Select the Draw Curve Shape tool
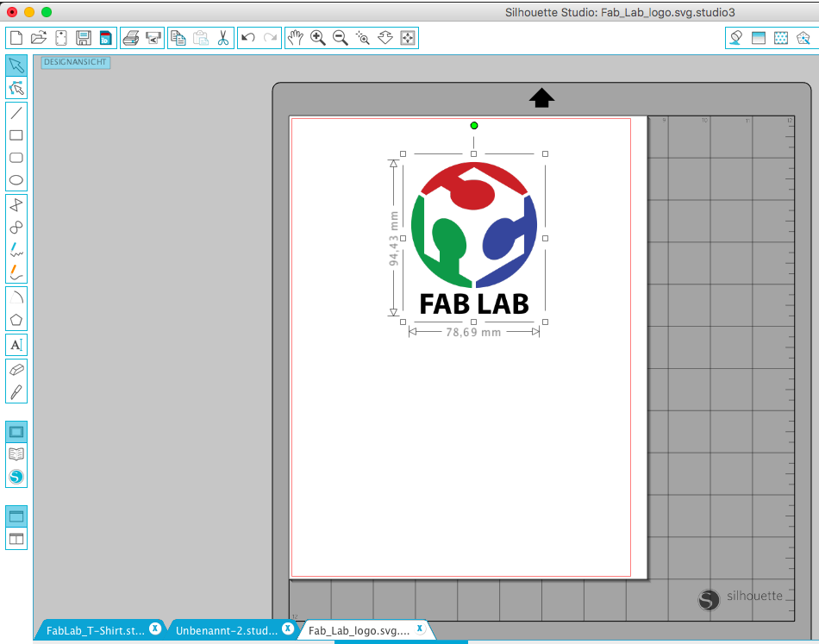 [16, 228]
